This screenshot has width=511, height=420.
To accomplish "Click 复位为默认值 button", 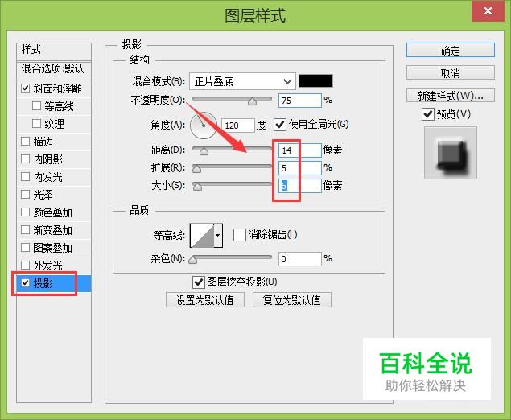I will point(292,300).
